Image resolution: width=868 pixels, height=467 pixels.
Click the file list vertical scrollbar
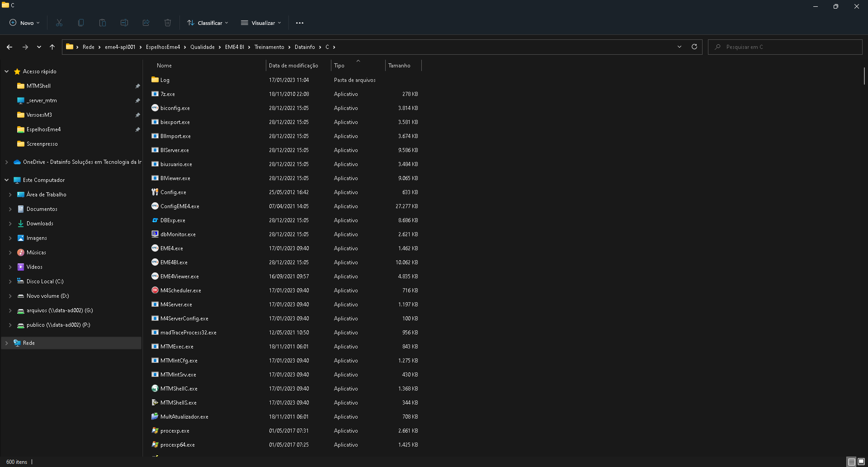coord(864,76)
